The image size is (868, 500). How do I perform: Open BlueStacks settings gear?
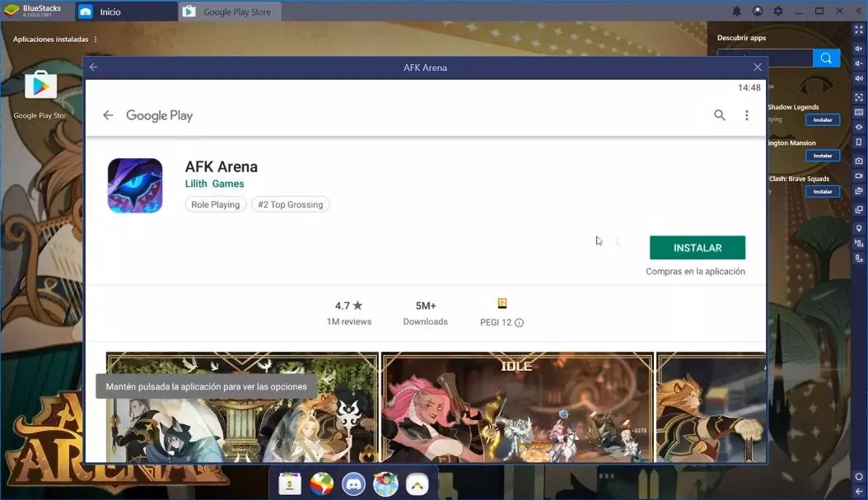pyautogui.click(x=778, y=11)
